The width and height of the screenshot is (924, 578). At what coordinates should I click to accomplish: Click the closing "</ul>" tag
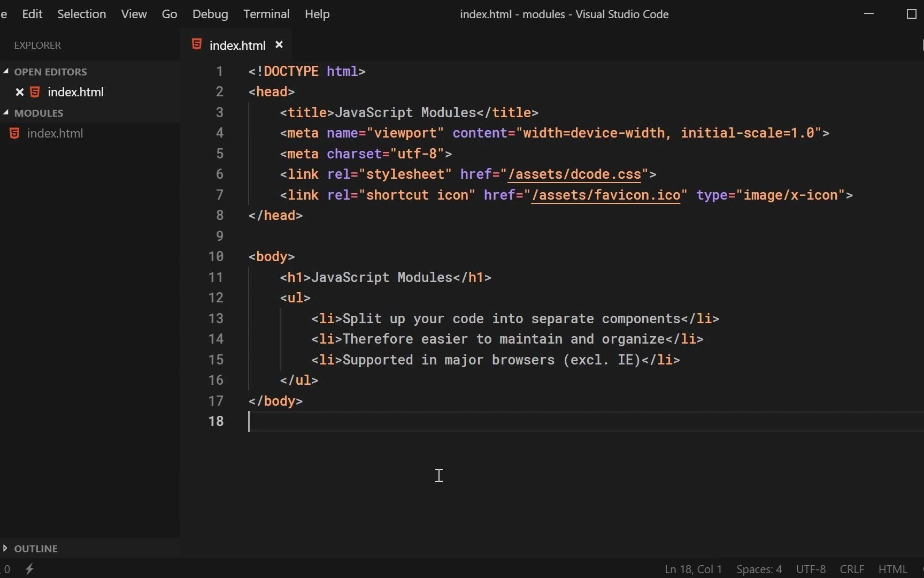pyautogui.click(x=299, y=381)
